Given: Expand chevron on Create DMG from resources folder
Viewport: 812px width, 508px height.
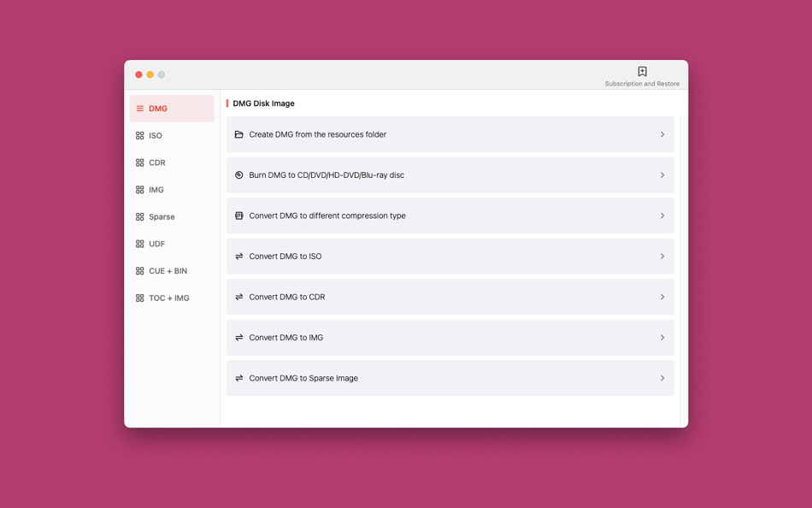Looking at the screenshot, I should (x=662, y=134).
